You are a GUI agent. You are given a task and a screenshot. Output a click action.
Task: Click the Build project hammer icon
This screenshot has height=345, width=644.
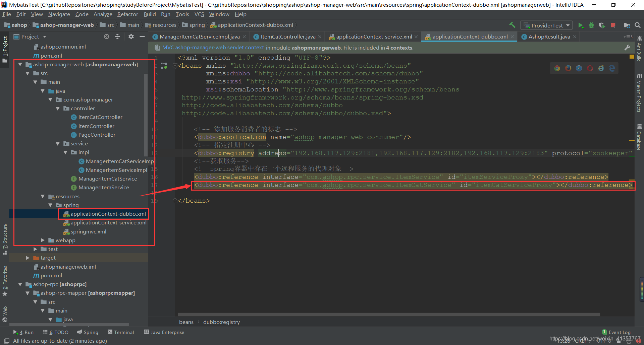point(512,25)
